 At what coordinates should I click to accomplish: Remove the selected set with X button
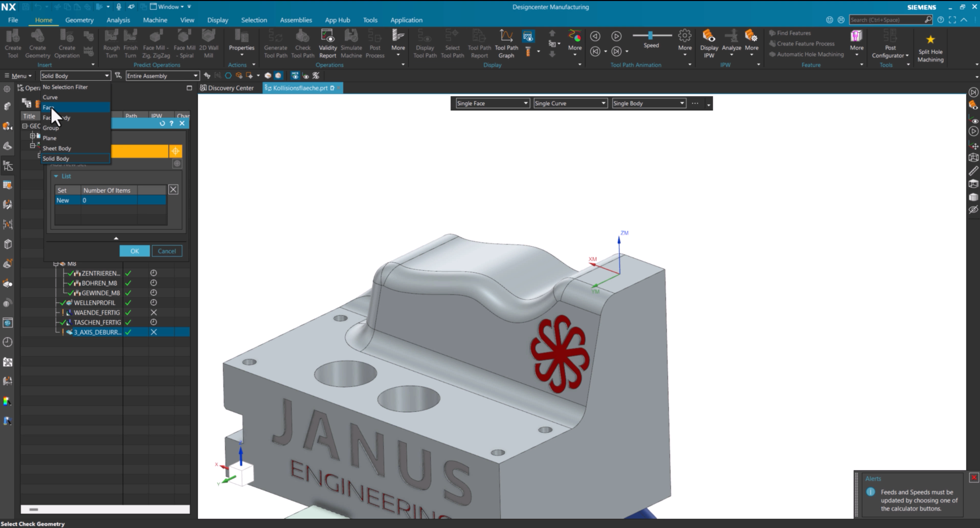point(173,190)
